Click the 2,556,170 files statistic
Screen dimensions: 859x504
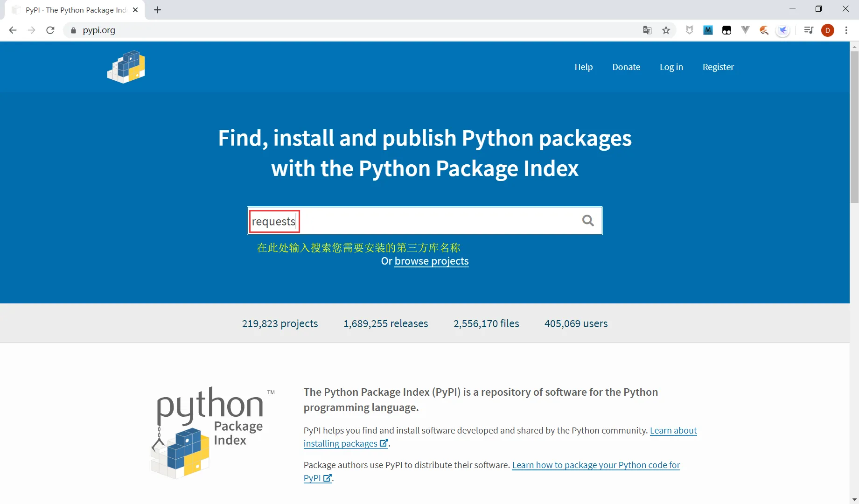point(486,323)
